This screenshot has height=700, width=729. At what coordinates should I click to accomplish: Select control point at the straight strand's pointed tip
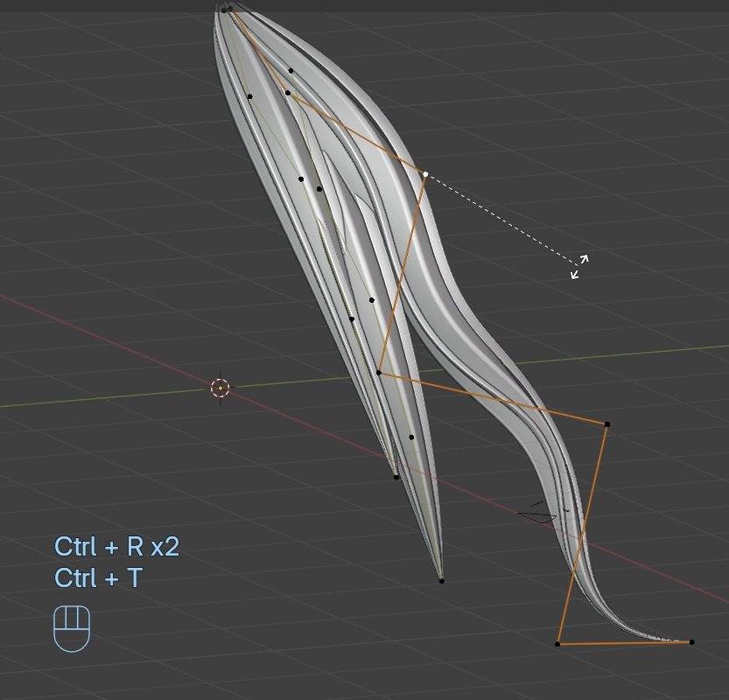click(442, 581)
